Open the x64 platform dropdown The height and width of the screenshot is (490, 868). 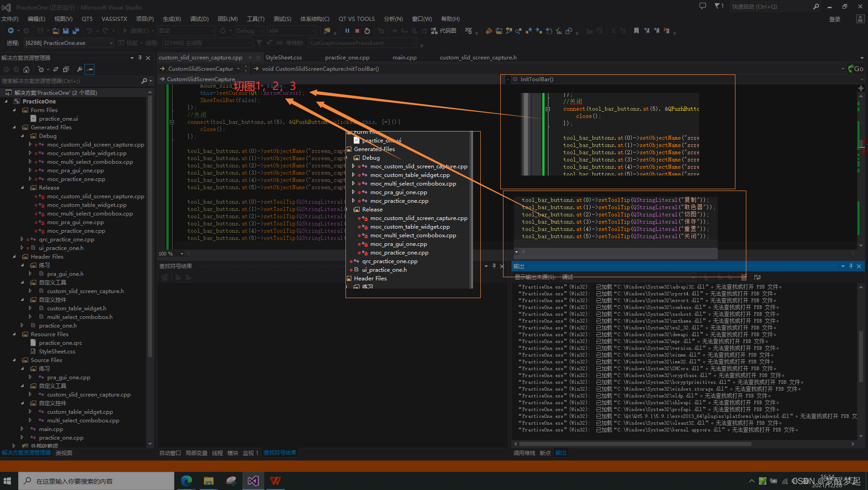pyautogui.click(x=291, y=31)
